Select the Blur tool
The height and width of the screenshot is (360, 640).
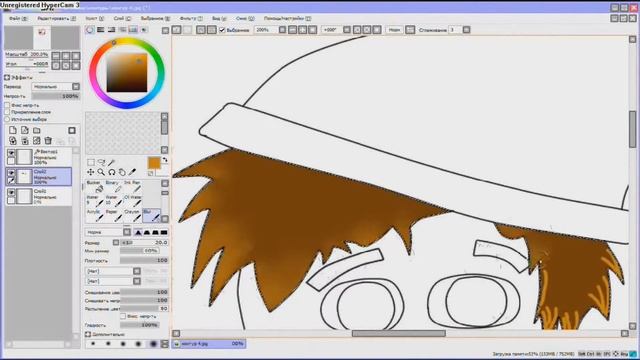click(x=151, y=216)
